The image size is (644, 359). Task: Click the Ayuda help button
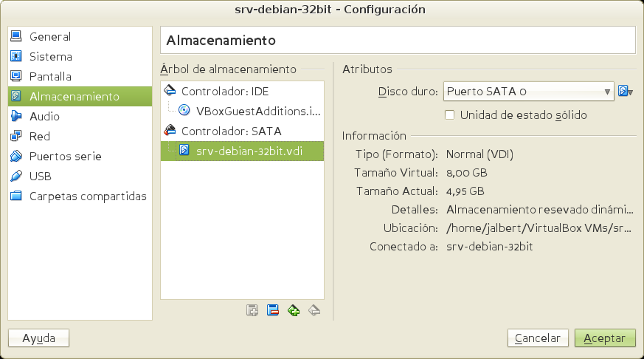(x=38, y=338)
